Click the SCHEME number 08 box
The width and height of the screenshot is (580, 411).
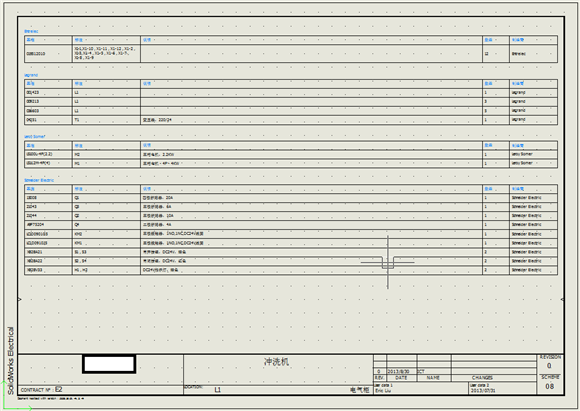pyautogui.click(x=550, y=386)
